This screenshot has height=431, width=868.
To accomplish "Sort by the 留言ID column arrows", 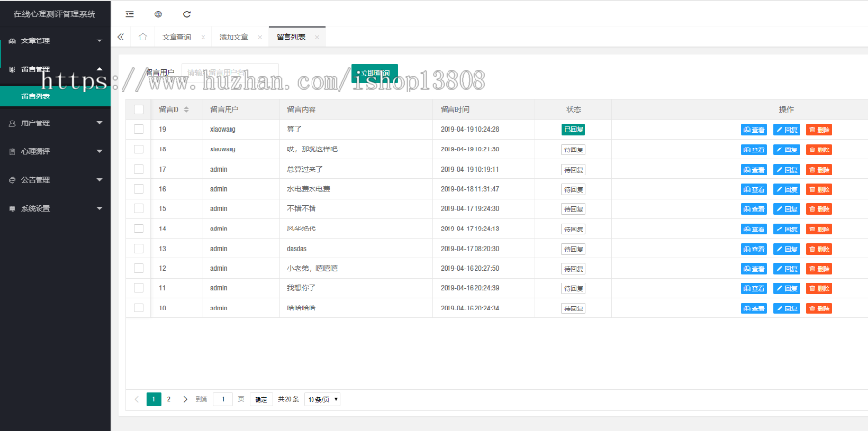I will [x=186, y=110].
